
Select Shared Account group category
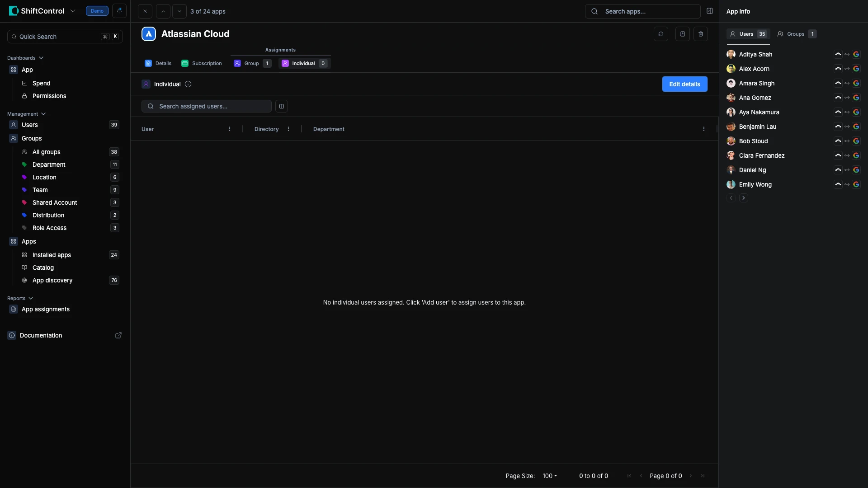(x=55, y=202)
